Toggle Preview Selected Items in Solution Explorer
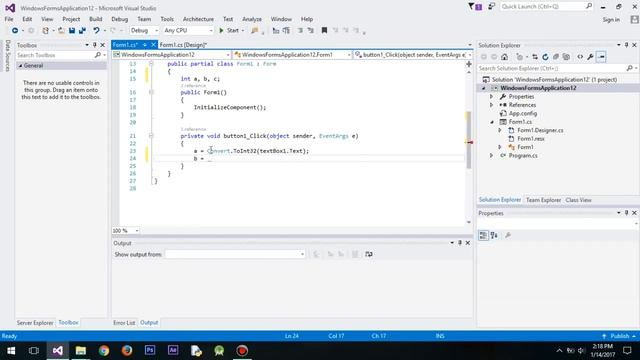 (x=601, y=57)
